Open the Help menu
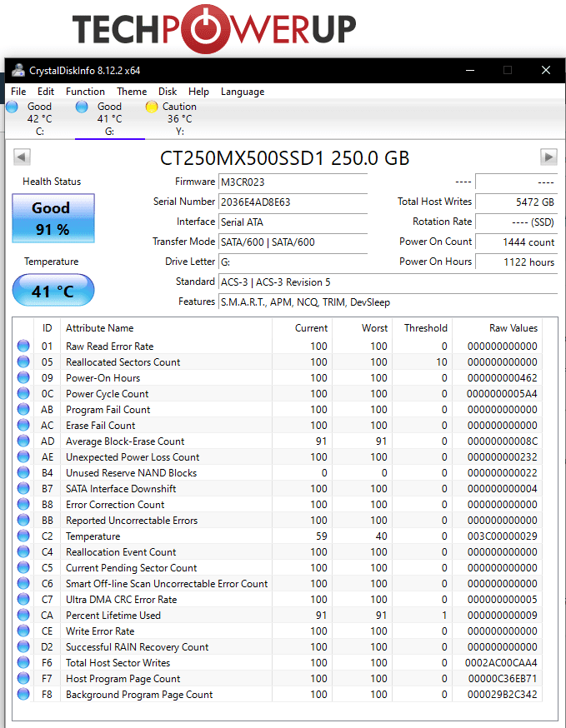This screenshot has width=566, height=728. (198, 92)
